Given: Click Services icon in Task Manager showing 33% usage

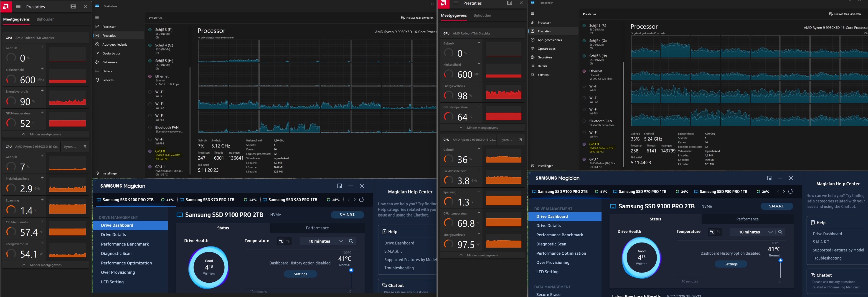Looking at the screenshot, I should click(x=533, y=75).
